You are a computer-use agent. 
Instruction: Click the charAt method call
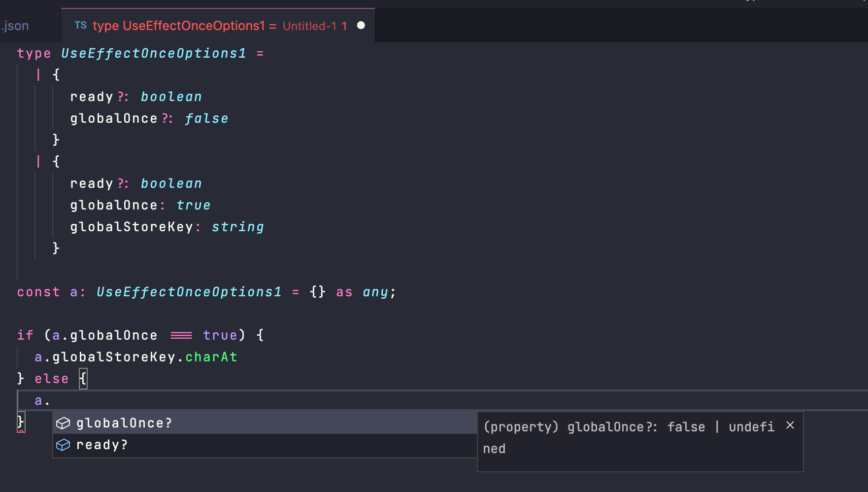coord(211,357)
